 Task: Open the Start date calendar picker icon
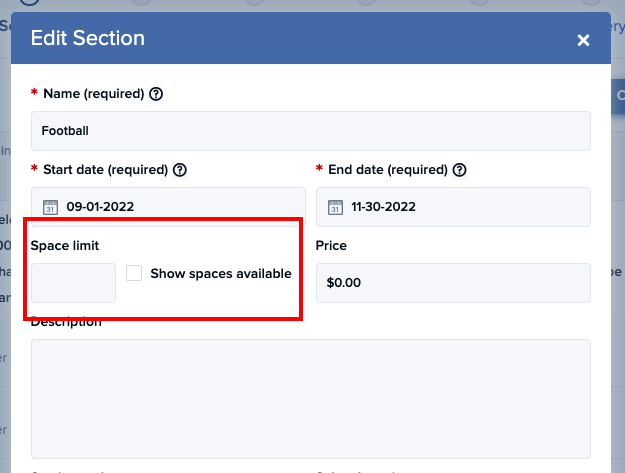point(50,207)
